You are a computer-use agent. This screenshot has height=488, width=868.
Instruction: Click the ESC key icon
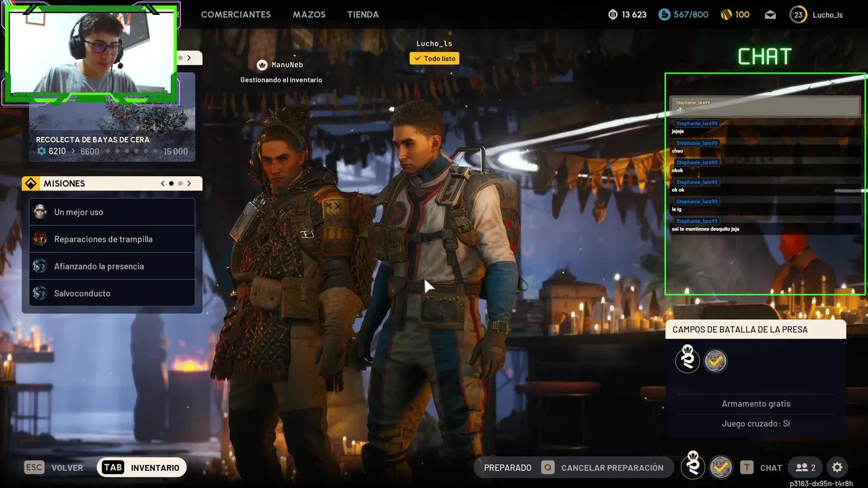click(x=34, y=468)
